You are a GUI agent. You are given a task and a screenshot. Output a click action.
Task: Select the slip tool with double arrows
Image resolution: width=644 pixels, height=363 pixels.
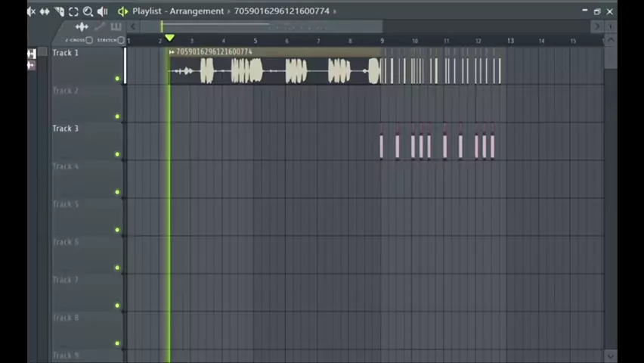point(45,11)
